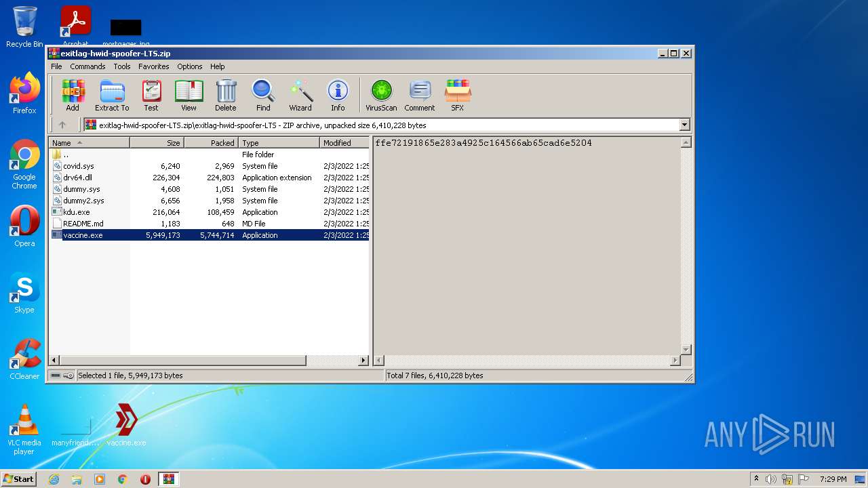Screen dimensions: 868x488
Task: Open Internet Explorer from taskbar
Action: pyautogui.click(x=54, y=479)
